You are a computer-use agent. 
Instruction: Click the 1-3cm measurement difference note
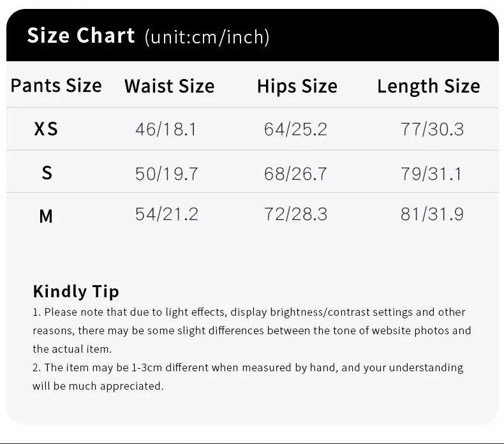tap(248, 376)
